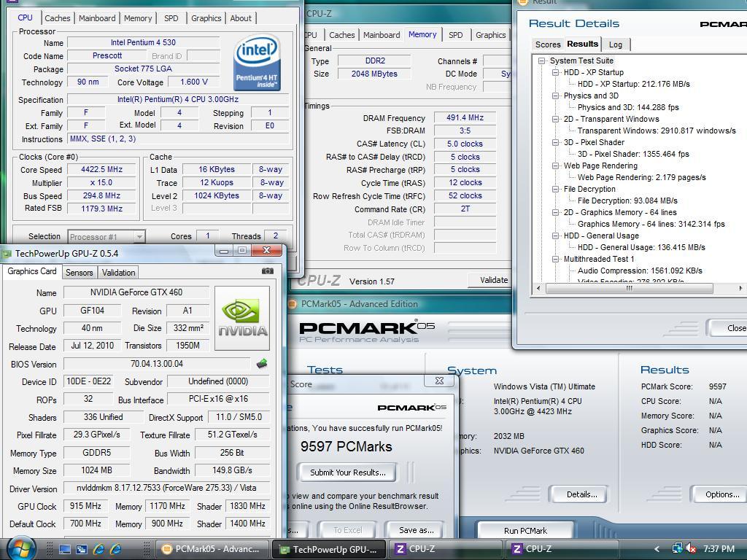Collapse the Multithreaded Test 1 node

point(555,259)
